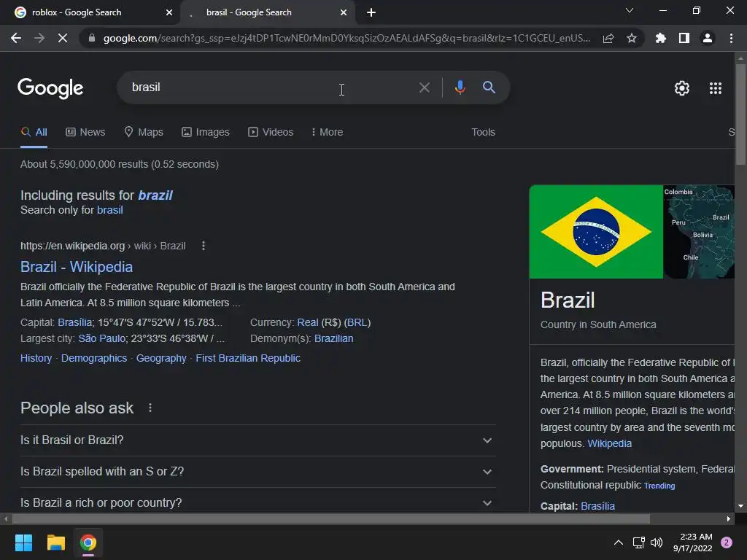Open First Brazilian Republic sitelink
This screenshot has height=560, width=747.
click(x=248, y=358)
